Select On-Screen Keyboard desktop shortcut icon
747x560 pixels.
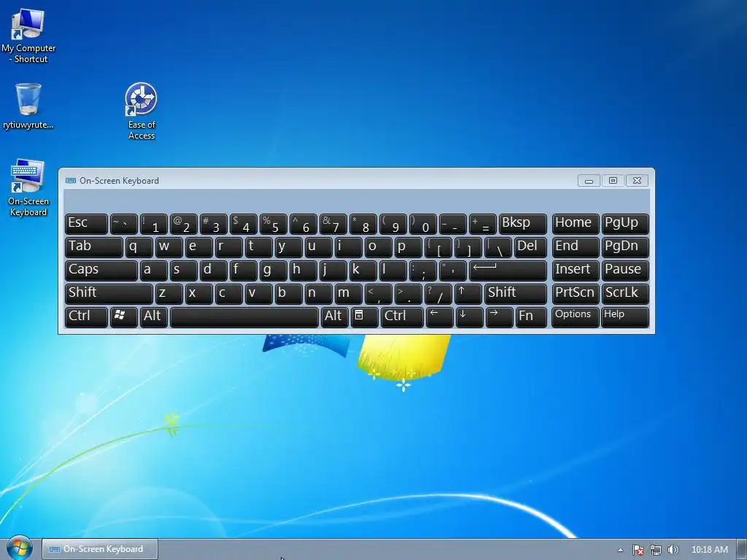click(28, 187)
